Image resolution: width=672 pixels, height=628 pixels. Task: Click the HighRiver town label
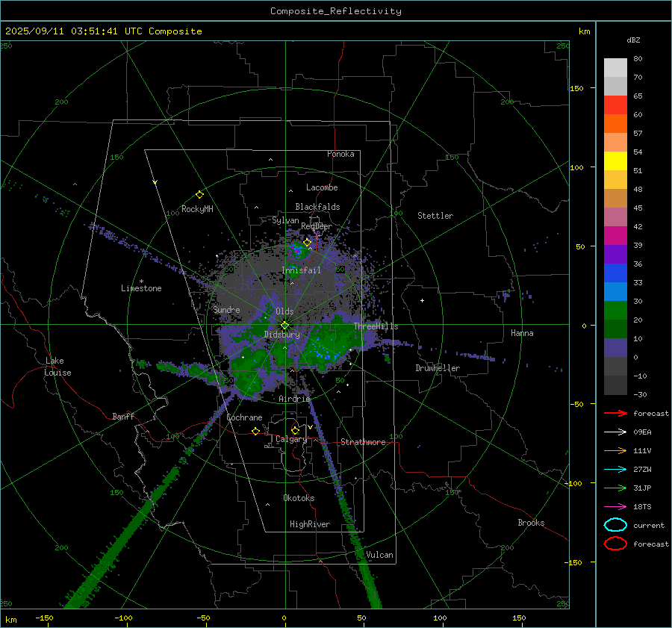(x=310, y=524)
